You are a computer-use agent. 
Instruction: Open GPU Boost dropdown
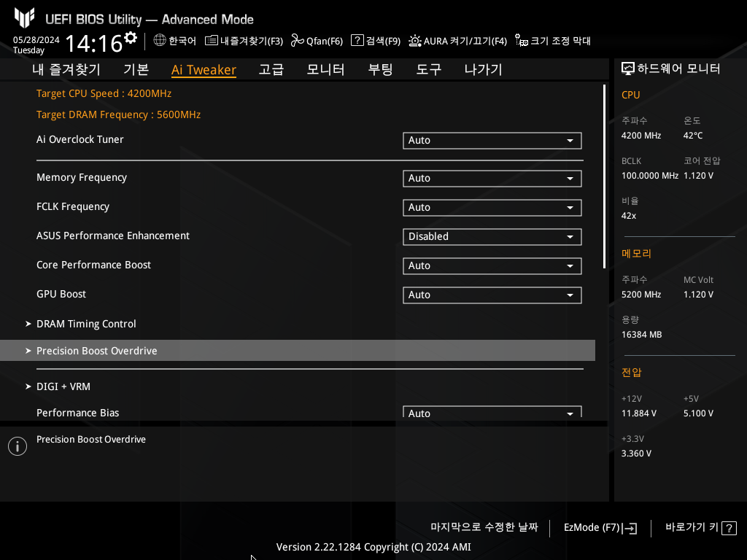pos(492,295)
